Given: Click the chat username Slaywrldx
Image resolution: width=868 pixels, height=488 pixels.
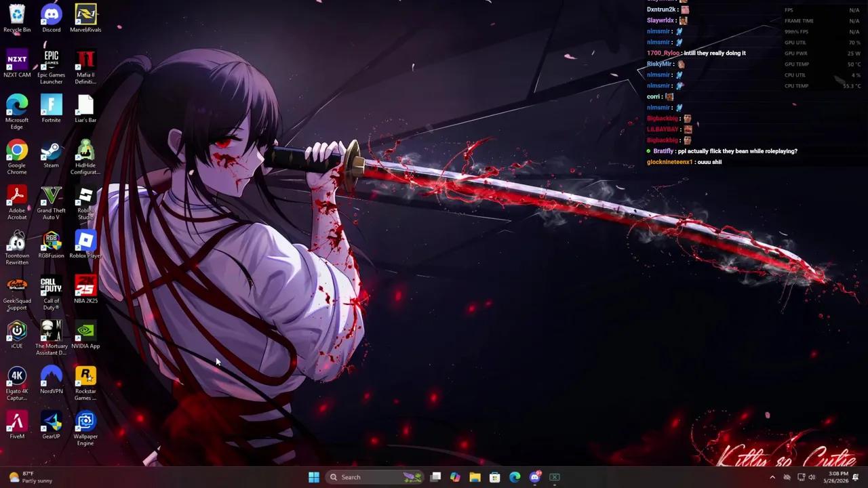Looking at the screenshot, I should (660, 20).
